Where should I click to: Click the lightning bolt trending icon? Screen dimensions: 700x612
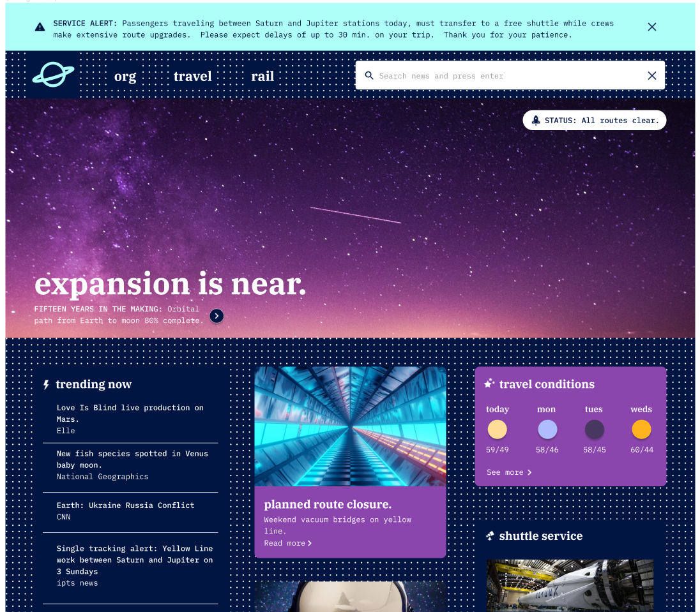pyautogui.click(x=46, y=385)
